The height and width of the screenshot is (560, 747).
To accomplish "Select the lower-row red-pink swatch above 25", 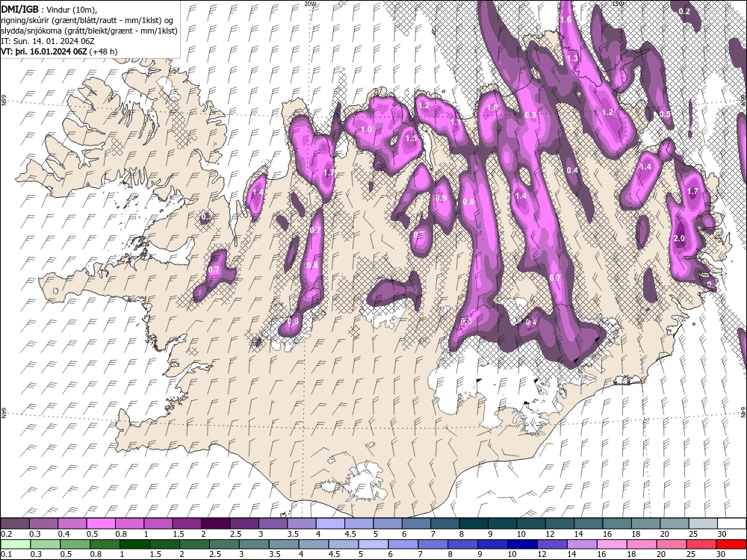I will [701, 544].
